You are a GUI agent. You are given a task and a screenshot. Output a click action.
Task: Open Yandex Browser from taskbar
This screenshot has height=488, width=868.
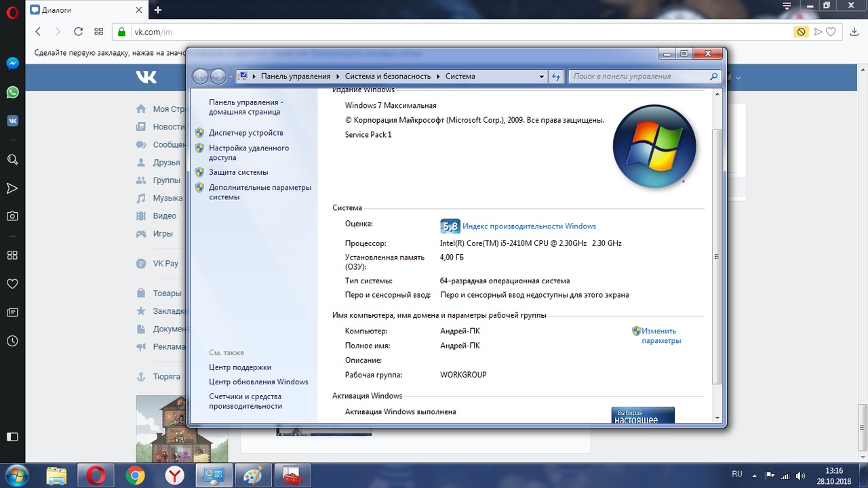pyautogui.click(x=174, y=476)
